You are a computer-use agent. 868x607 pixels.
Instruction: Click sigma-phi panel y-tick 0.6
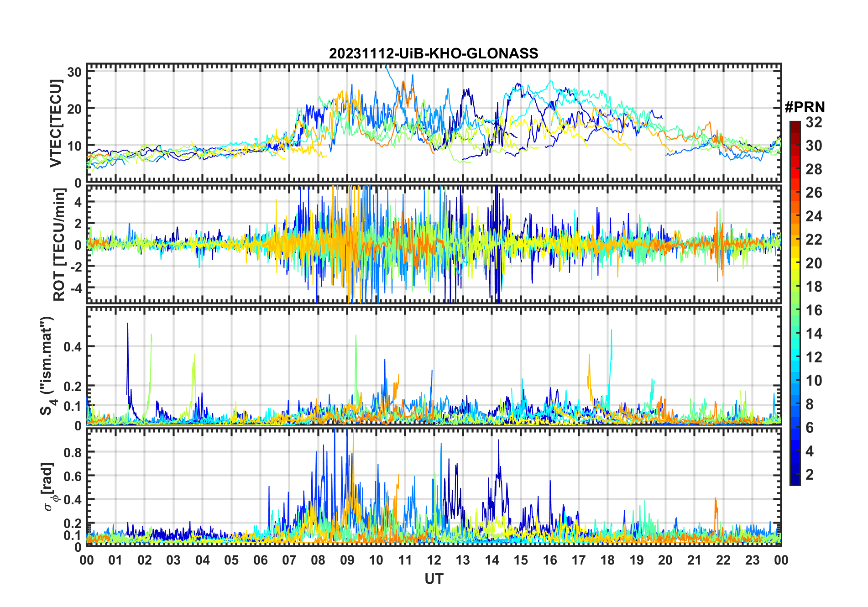click(73, 476)
